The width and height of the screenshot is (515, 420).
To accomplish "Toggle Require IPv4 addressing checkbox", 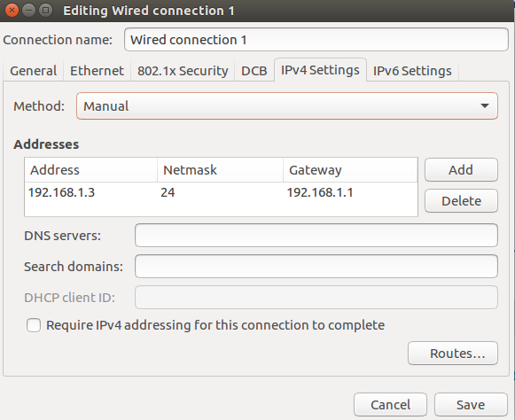I will [34, 325].
